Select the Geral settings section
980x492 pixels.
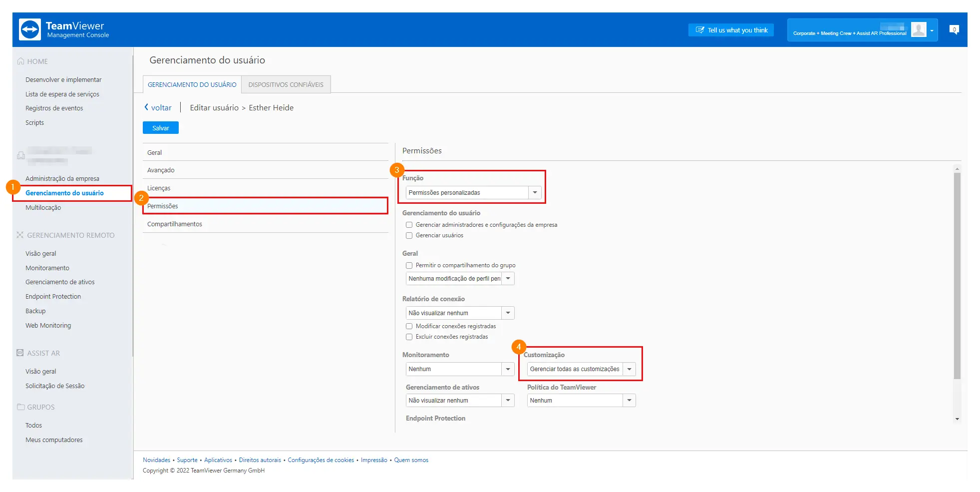point(266,152)
